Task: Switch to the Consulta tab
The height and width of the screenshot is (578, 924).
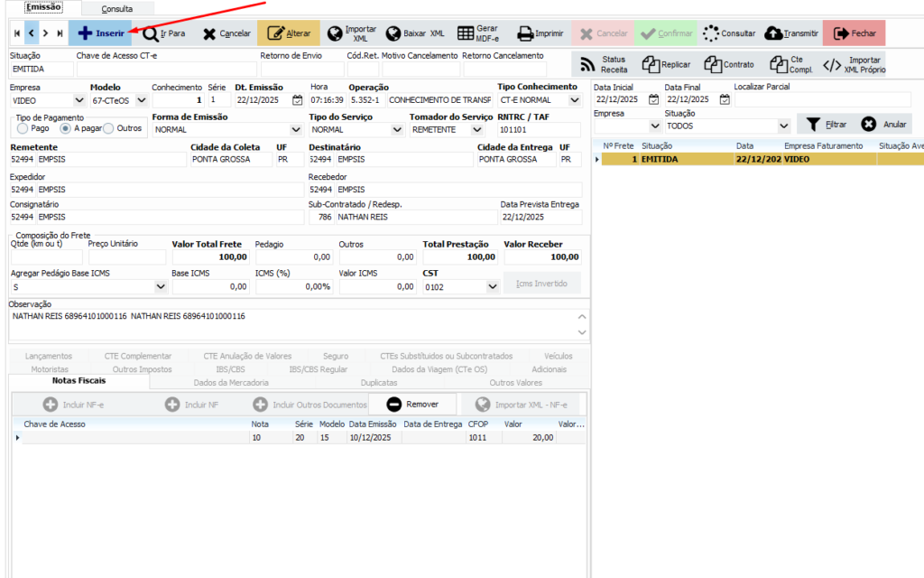Action: tap(116, 8)
